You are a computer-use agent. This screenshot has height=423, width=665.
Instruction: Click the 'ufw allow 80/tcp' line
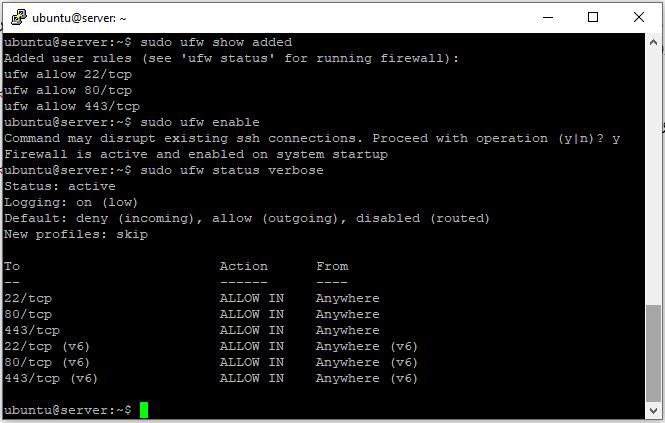(x=68, y=90)
